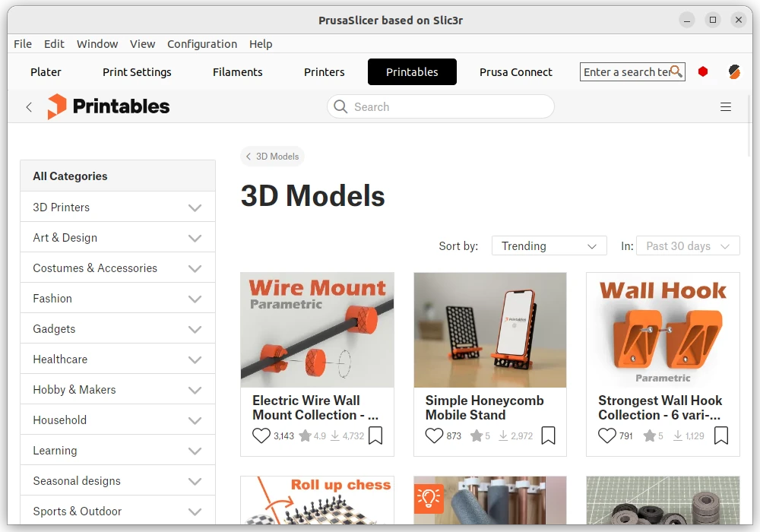Switch to the Printers tab
Screen dimensions: 760x532
pos(325,71)
